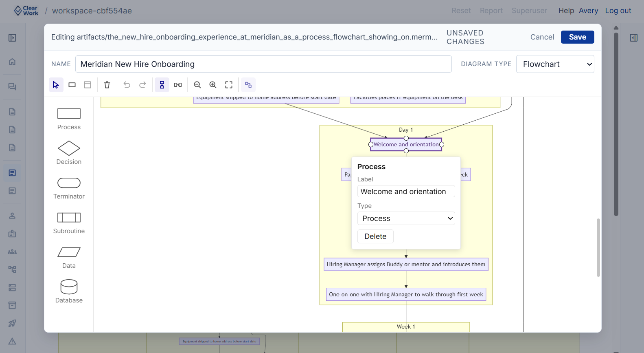Select the subgraph container tool
The image size is (644, 353).
88,85
